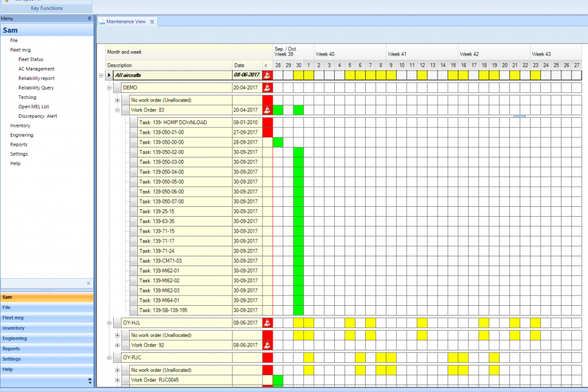Click the Date column header
This screenshot has height=392, width=588.
(x=247, y=66)
